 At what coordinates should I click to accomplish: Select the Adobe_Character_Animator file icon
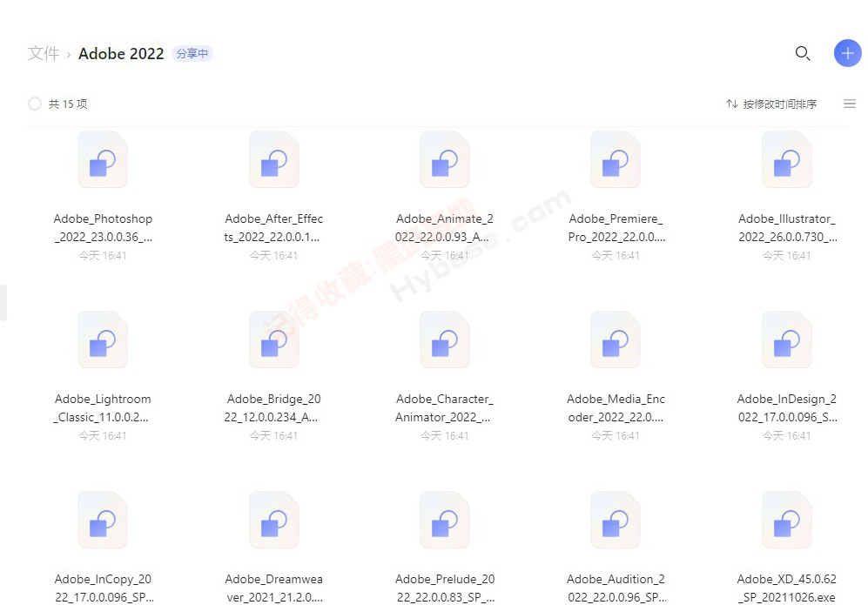[445, 339]
